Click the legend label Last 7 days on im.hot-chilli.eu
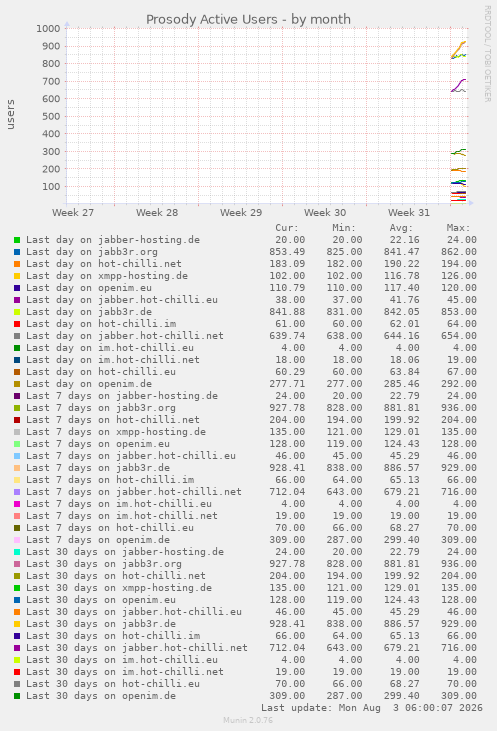The height and width of the screenshot is (731, 497). (119, 504)
